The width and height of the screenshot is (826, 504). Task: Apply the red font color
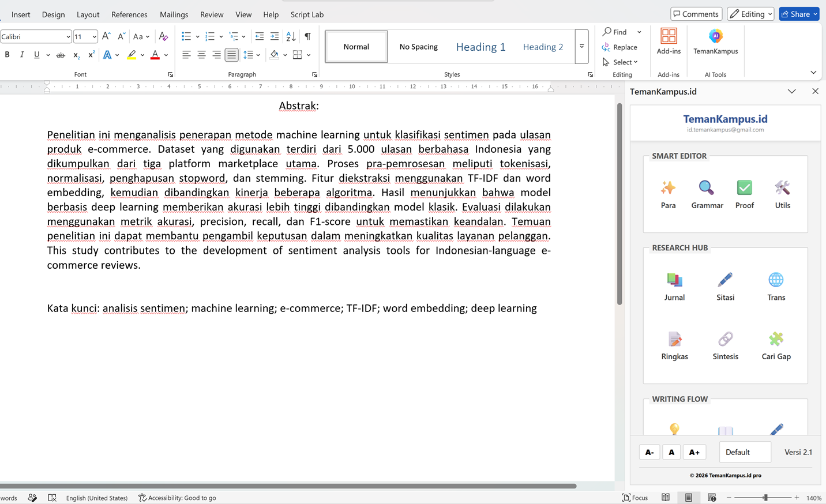click(x=155, y=55)
